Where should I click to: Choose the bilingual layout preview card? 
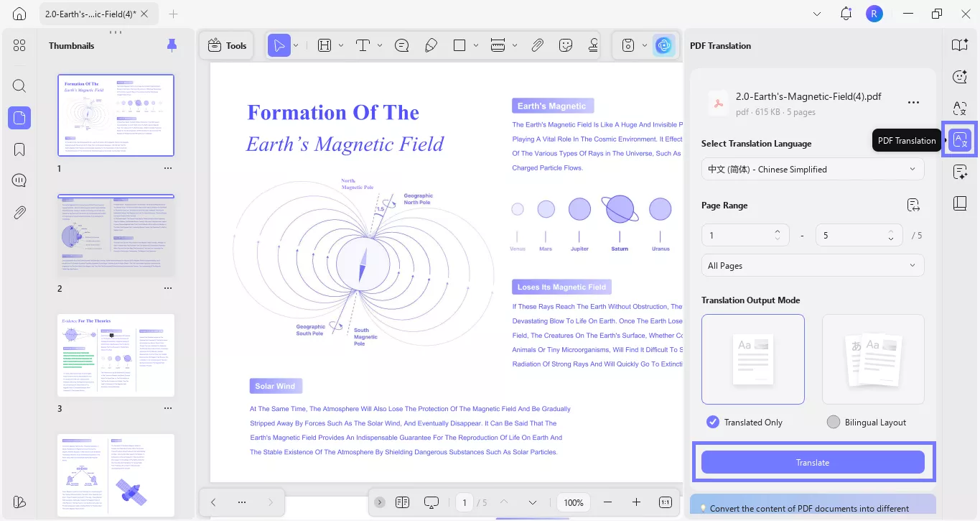(873, 359)
